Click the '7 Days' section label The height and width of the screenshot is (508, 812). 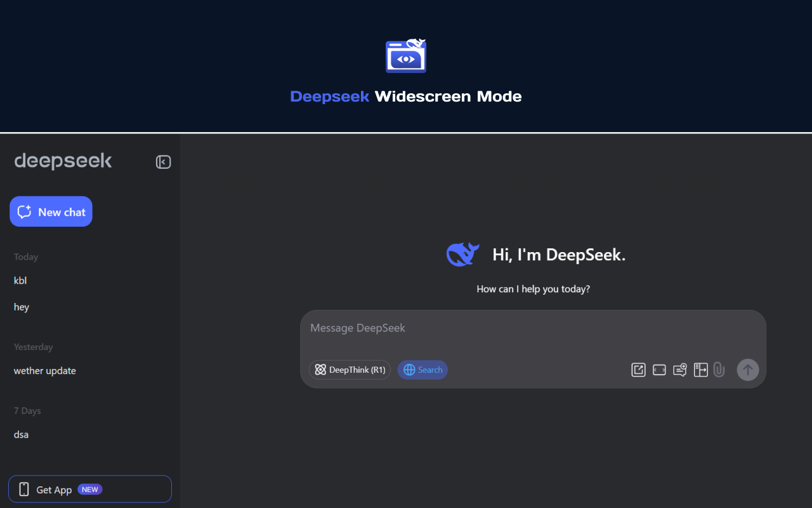(27, 411)
